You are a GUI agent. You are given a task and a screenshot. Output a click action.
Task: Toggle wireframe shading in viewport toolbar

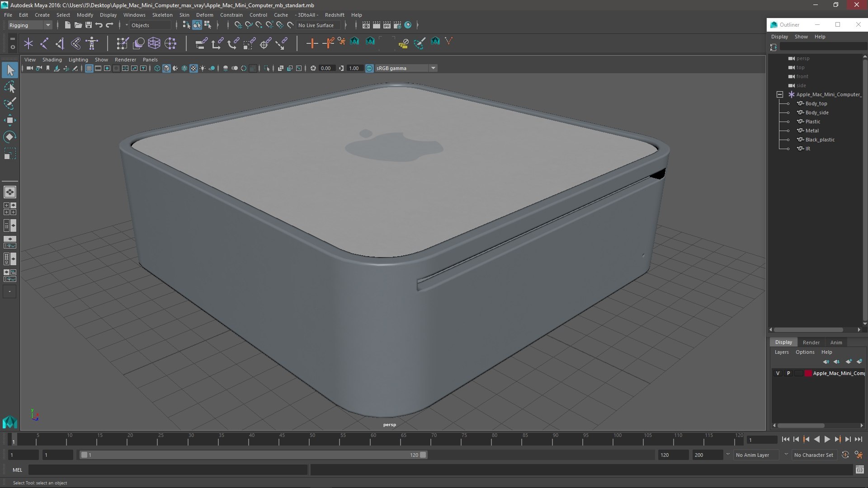tap(157, 68)
